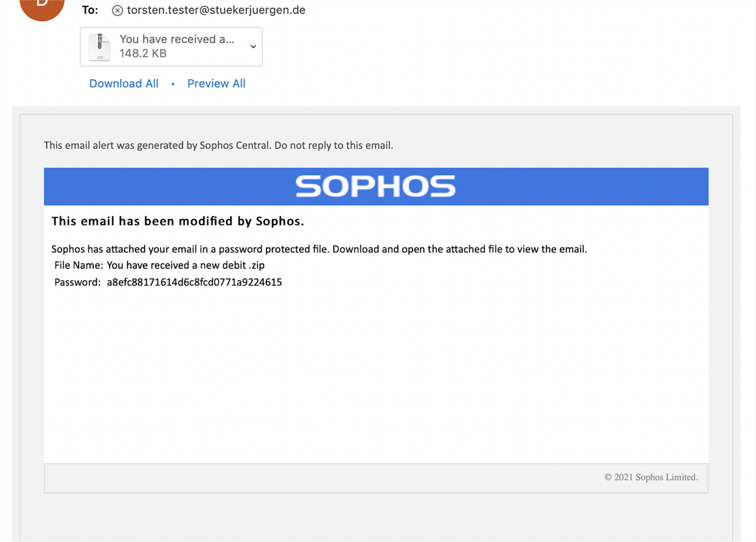Click the 'File Name:' label
This screenshot has height=542, width=756.
(79, 265)
